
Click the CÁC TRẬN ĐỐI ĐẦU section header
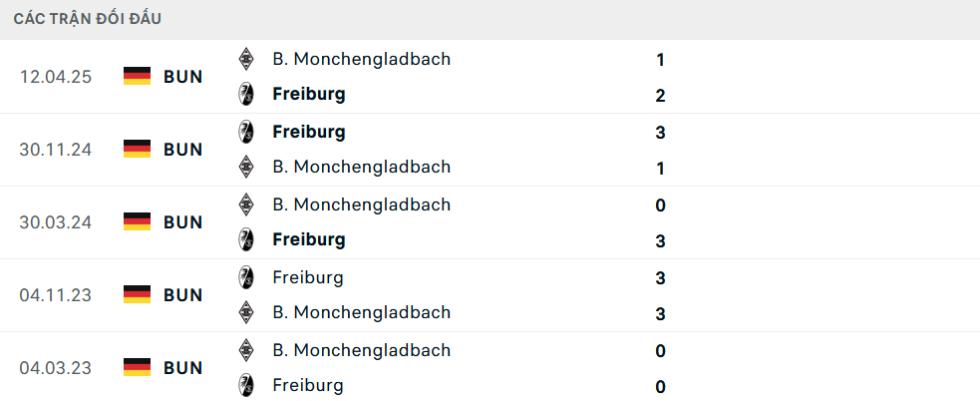tap(88, 19)
